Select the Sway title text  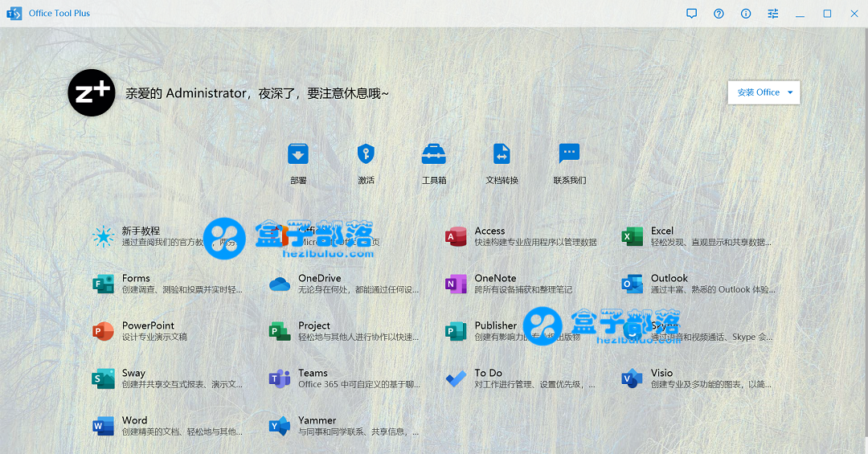click(133, 373)
